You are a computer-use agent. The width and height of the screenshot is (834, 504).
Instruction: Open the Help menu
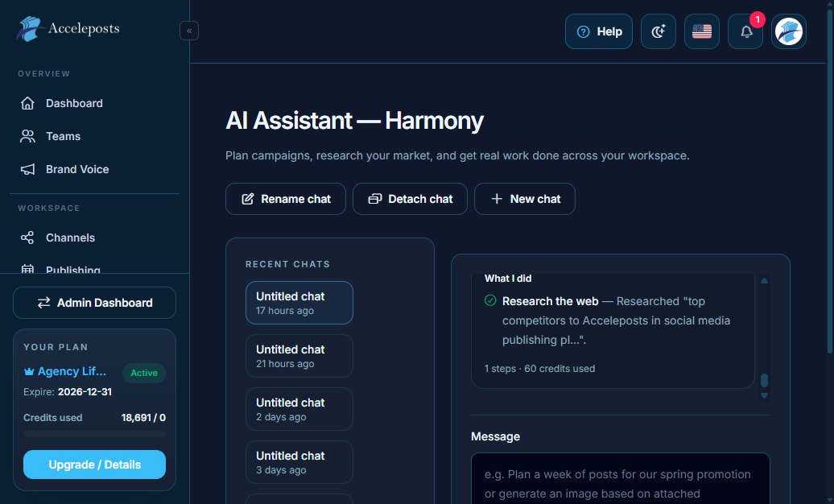599,32
